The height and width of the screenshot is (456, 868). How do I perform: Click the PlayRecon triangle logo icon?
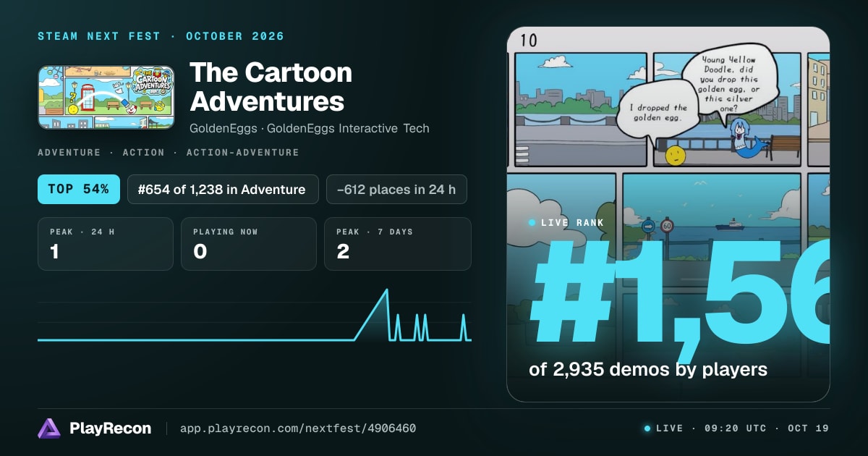[x=49, y=428]
